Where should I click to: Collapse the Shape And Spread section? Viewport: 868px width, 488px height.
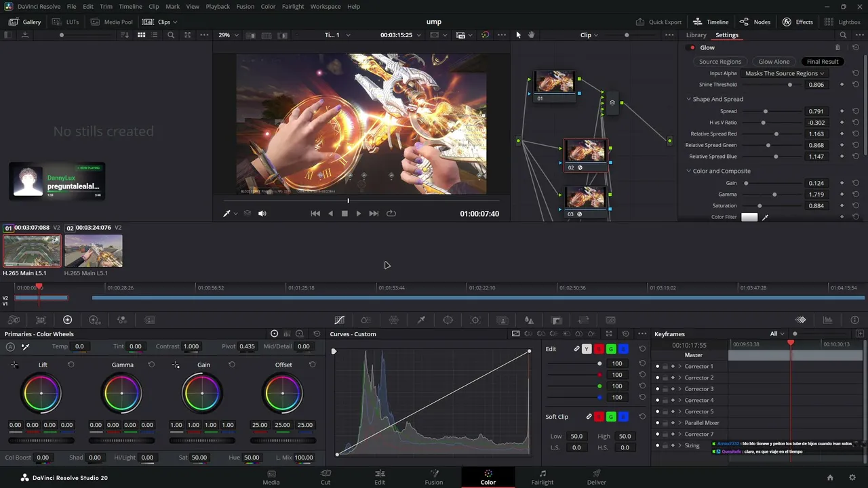click(x=689, y=99)
